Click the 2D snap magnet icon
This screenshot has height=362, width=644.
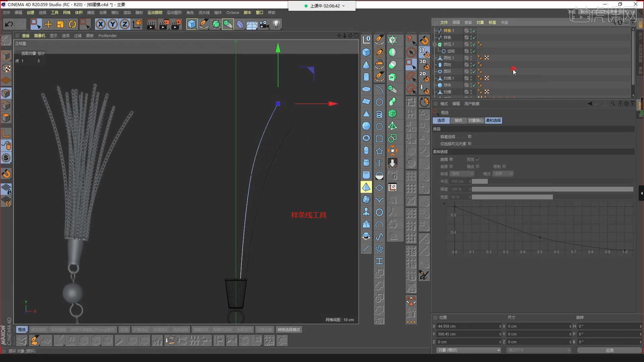click(x=424, y=76)
